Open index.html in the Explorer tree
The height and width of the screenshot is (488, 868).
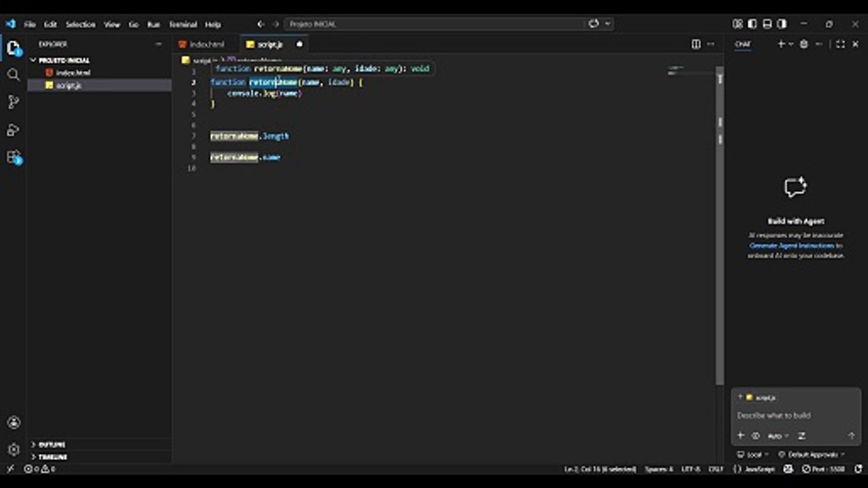(x=99, y=73)
